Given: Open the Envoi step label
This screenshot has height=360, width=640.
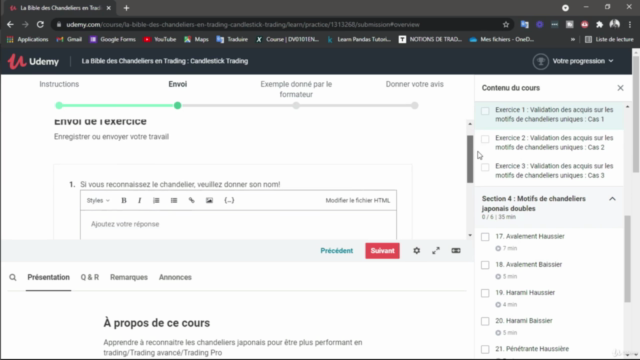Looking at the screenshot, I should (x=178, y=84).
